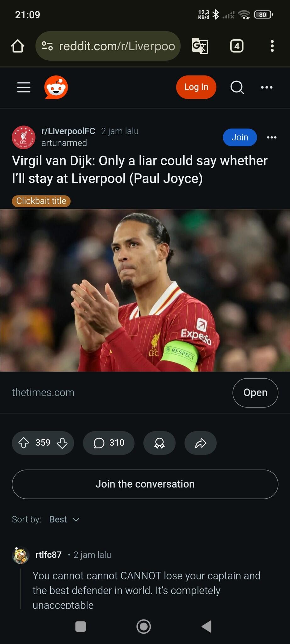Give an award to the post
The width and height of the screenshot is (290, 644).
click(x=159, y=443)
